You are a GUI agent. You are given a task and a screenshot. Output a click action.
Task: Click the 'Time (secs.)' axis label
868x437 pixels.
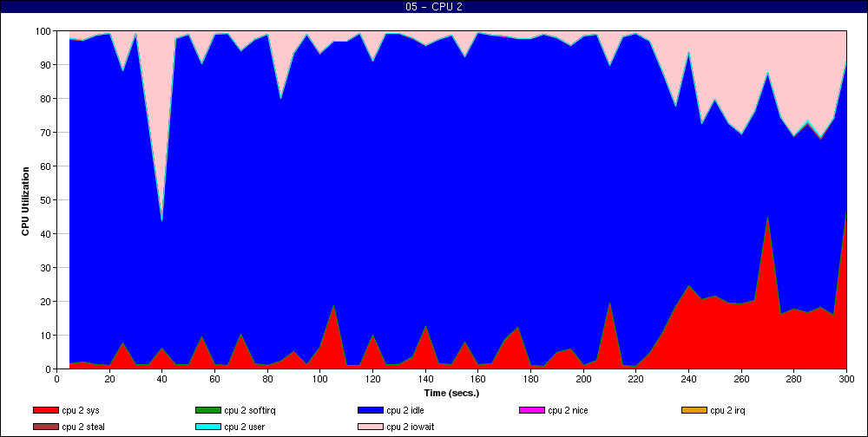pyautogui.click(x=451, y=394)
